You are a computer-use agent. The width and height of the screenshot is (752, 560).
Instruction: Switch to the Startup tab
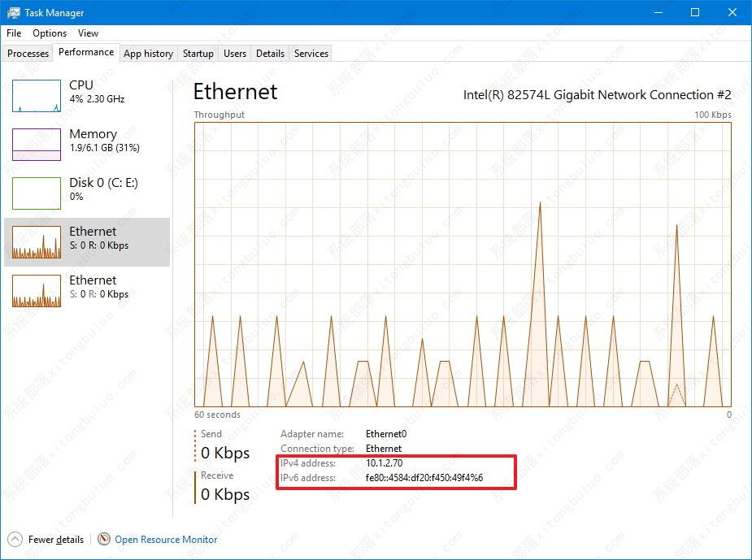[198, 53]
